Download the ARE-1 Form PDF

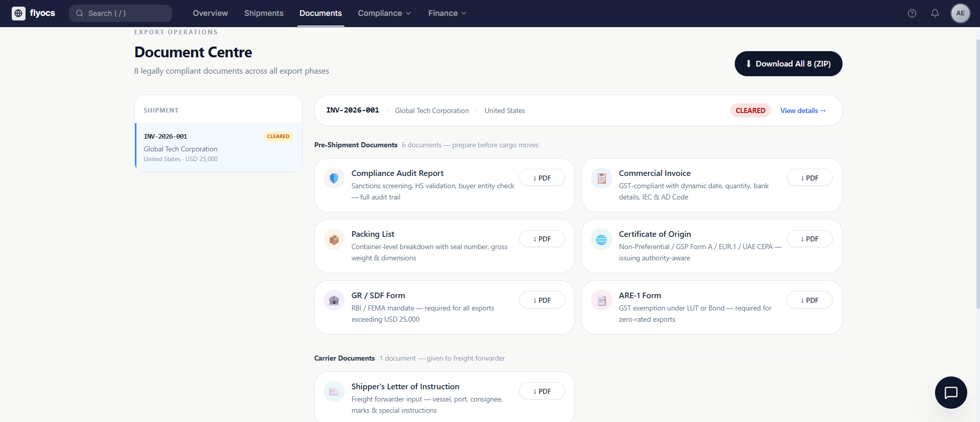pyautogui.click(x=809, y=300)
